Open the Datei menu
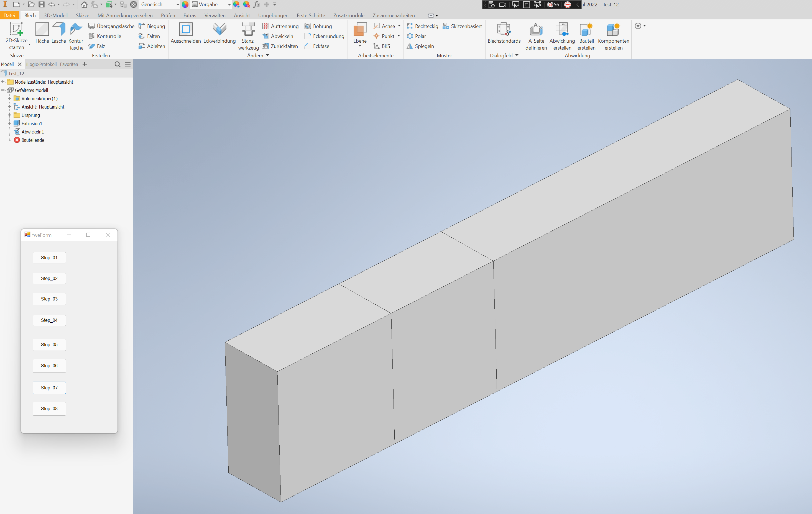Screen dimensions: 812x514 pos(9,15)
